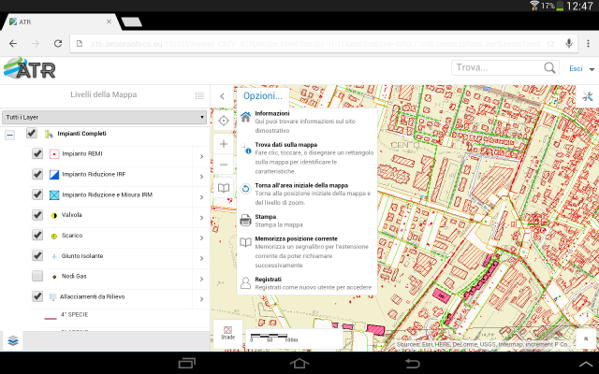Click the layers stack icon at panel bottom
The image size is (599, 374).
tap(13, 340)
